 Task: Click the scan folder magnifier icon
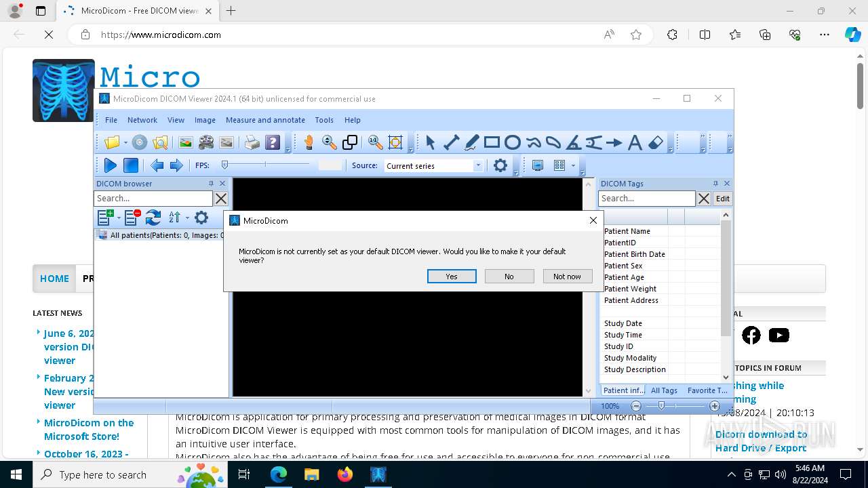(x=160, y=142)
